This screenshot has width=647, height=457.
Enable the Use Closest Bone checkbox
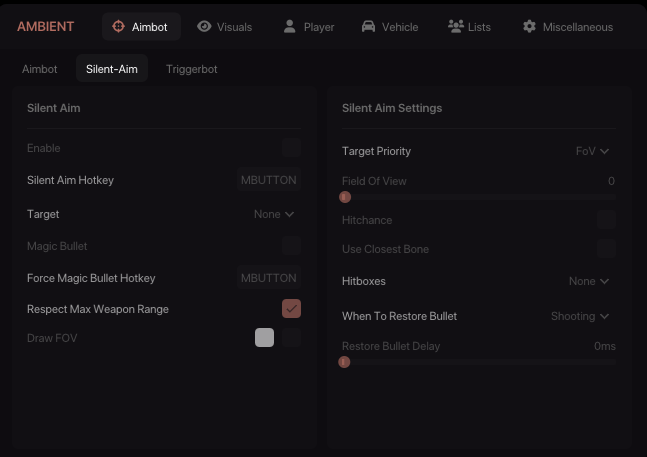tap(606, 249)
